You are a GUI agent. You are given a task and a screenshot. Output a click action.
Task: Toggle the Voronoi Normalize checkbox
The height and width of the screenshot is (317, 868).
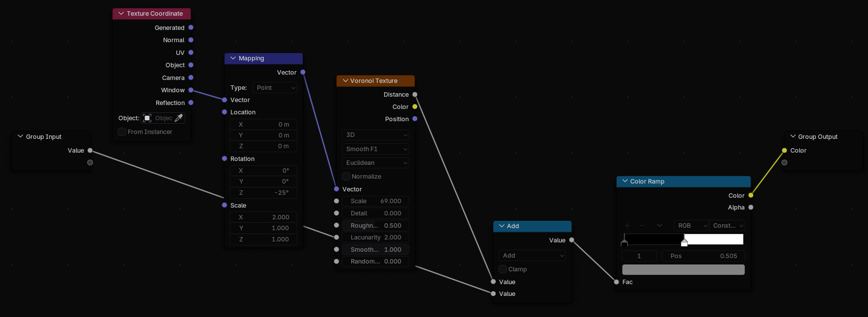pyautogui.click(x=346, y=176)
